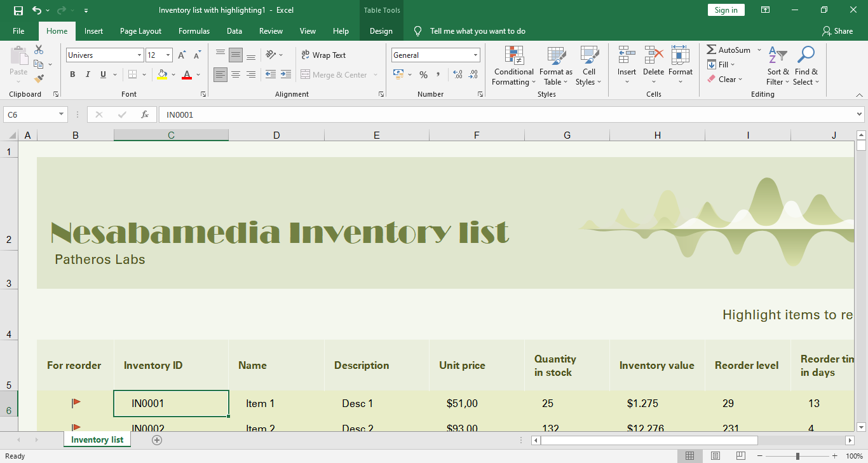Open the General number format dropdown
This screenshot has width=868, height=463.
(475, 55)
